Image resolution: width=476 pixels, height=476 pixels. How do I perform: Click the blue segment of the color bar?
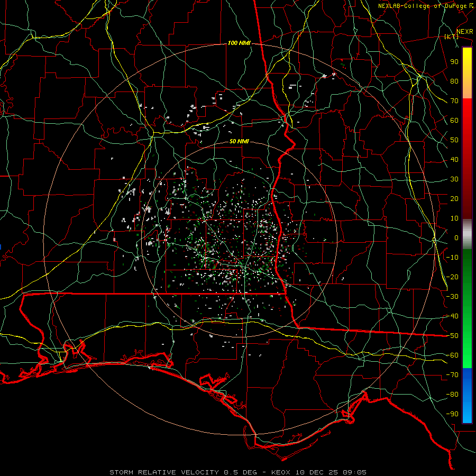point(467,395)
